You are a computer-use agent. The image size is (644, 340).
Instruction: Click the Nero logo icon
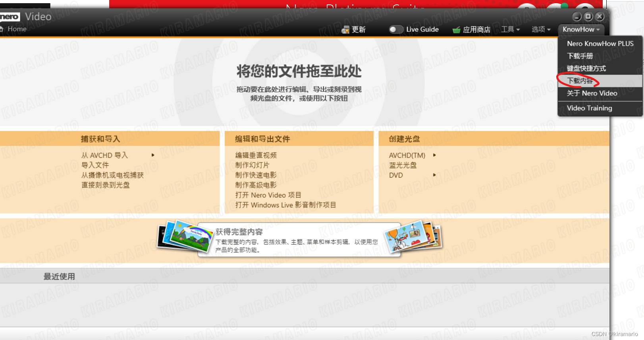pos(10,17)
